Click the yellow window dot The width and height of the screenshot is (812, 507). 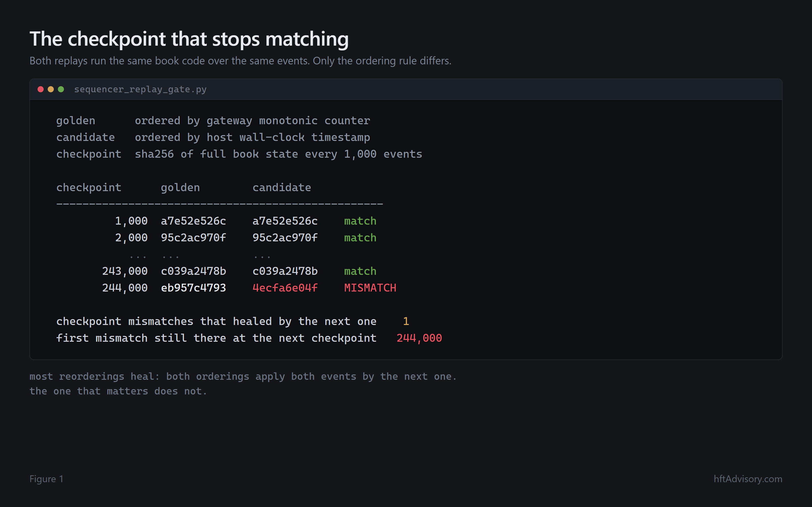coord(51,89)
